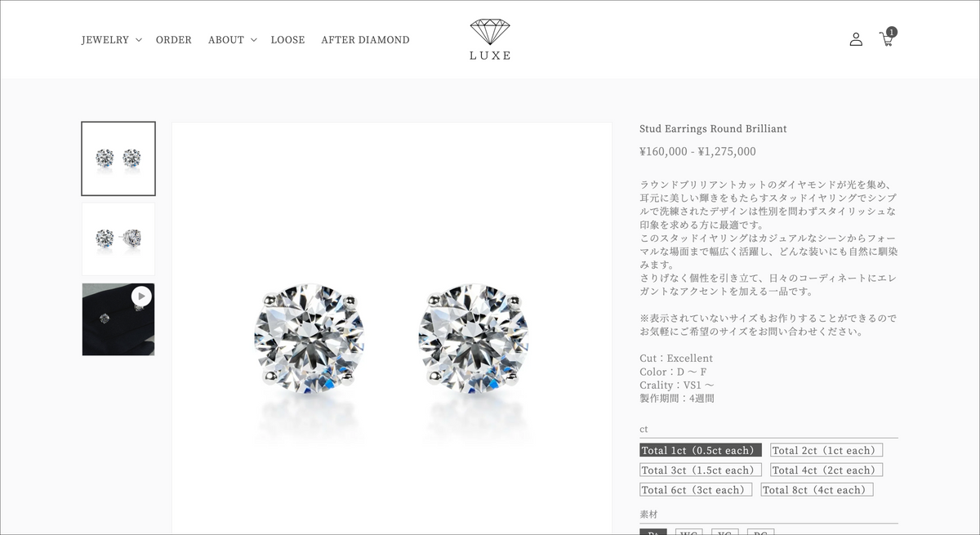Open the account profile icon
This screenshot has height=535, width=980.
click(856, 39)
